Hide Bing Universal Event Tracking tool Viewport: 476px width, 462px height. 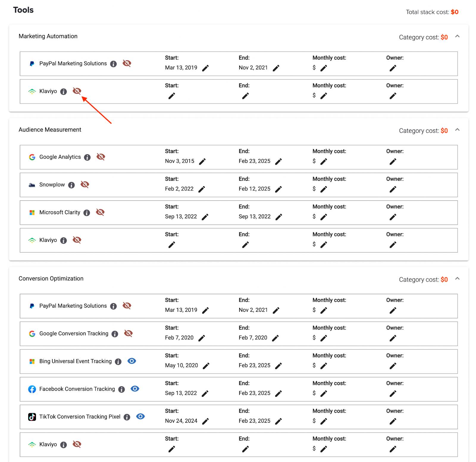click(x=131, y=361)
